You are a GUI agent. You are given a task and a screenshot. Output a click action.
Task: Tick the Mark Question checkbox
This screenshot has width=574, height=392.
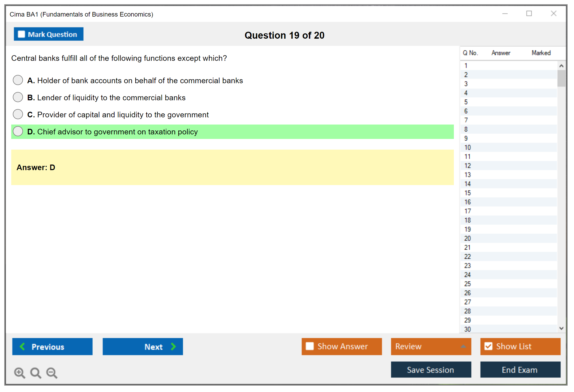[21, 34]
